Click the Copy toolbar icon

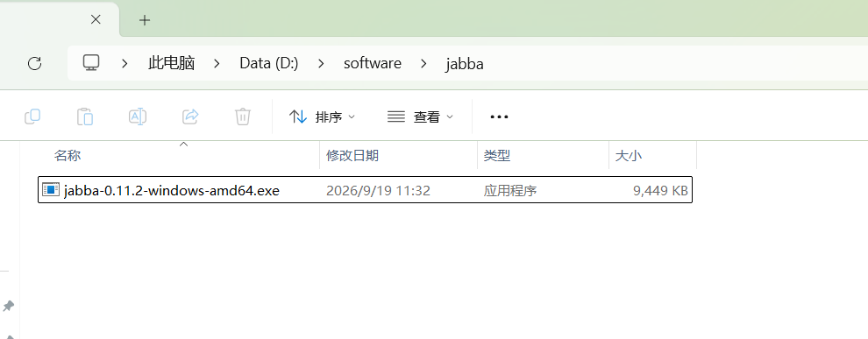tap(32, 117)
